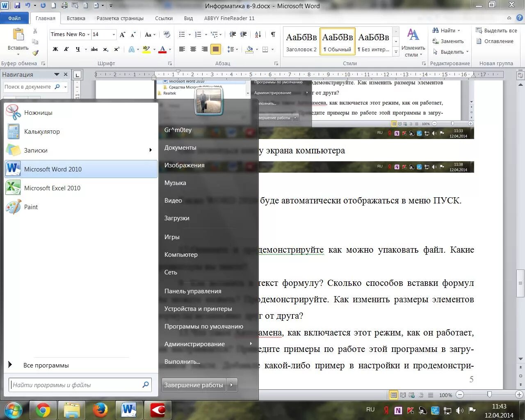Open the Times New Roman font name dropdown

(x=88, y=34)
